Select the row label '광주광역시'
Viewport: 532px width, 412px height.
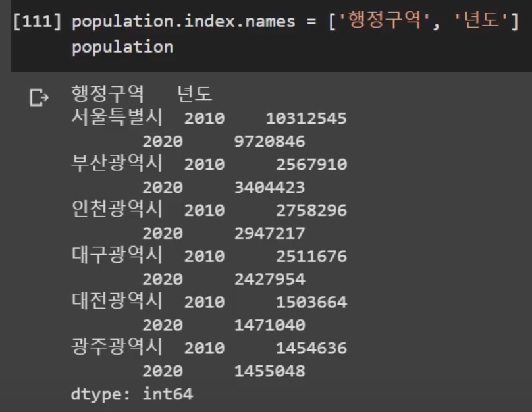[117, 347]
